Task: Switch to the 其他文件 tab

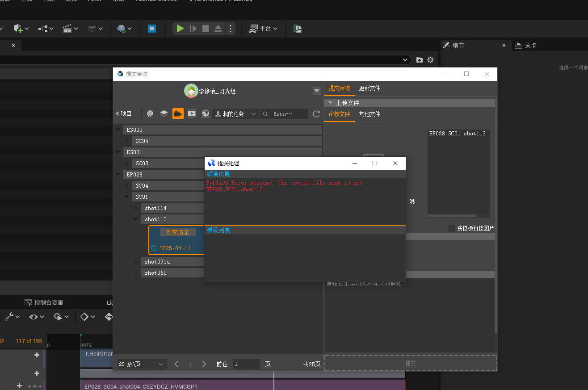Action: pos(370,114)
